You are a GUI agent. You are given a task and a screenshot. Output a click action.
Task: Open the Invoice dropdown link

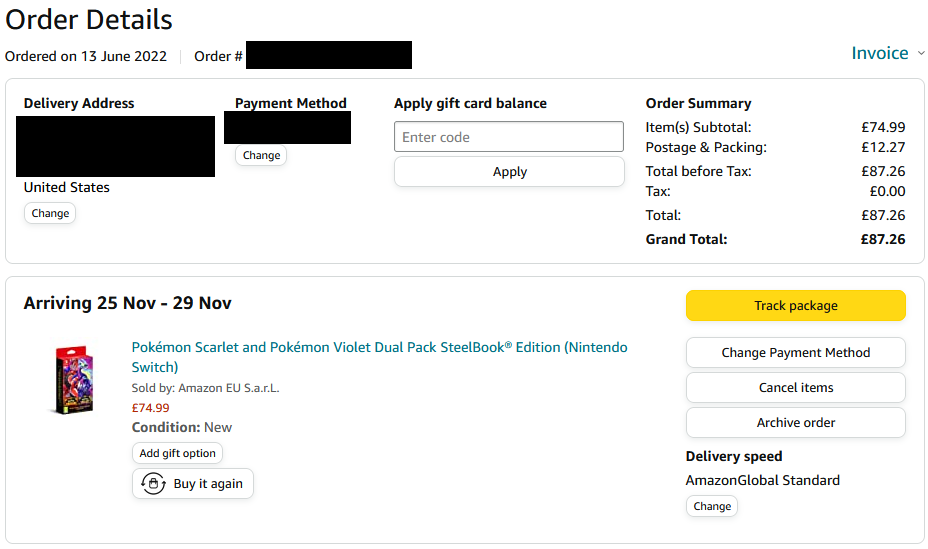879,53
